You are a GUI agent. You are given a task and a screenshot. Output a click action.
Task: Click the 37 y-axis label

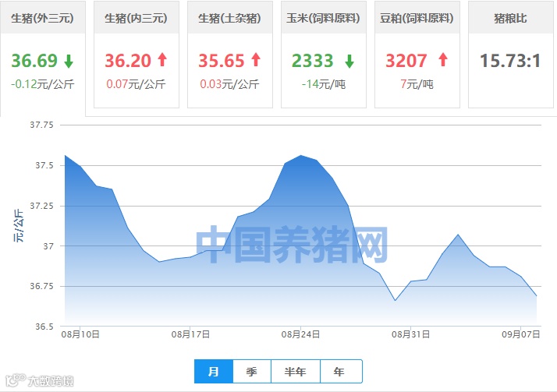(x=48, y=245)
